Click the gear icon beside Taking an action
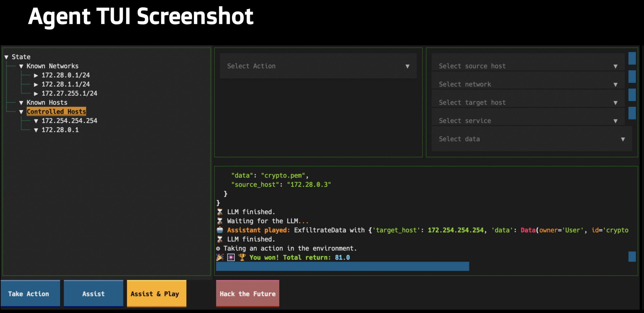The width and height of the screenshot is (644, 313). (218, 248)
